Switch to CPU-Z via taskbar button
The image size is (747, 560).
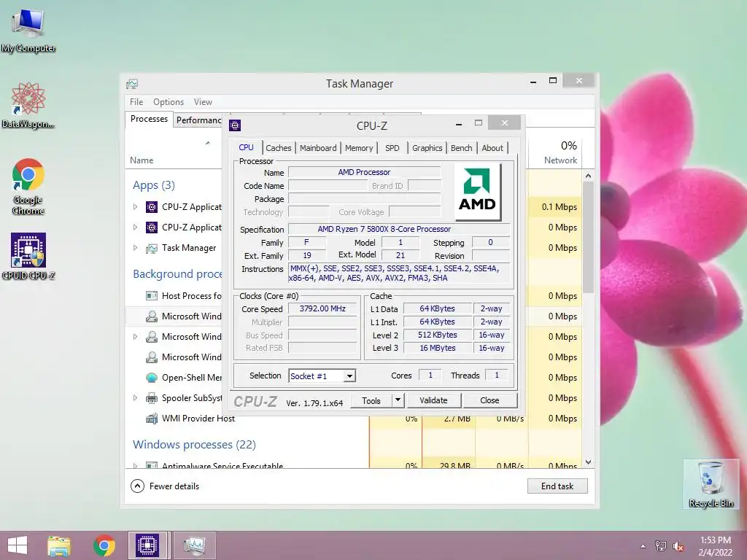click(x=147, y=545)
